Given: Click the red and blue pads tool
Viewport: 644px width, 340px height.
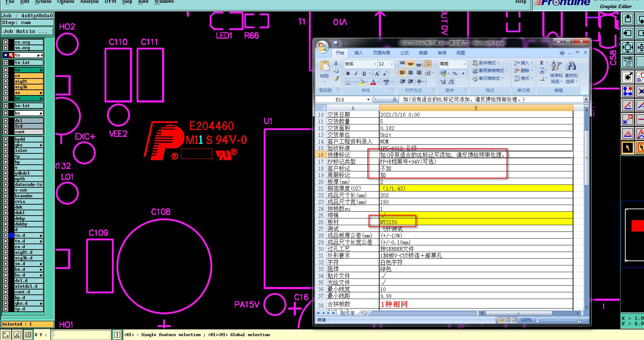Looking at the screenshot, I should pos(628,119).
